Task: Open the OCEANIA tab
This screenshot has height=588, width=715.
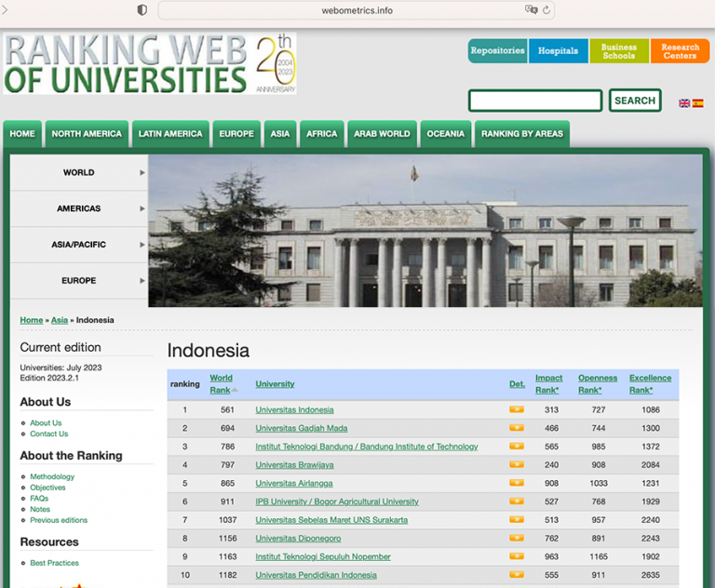Action: (x=446, y=134)
